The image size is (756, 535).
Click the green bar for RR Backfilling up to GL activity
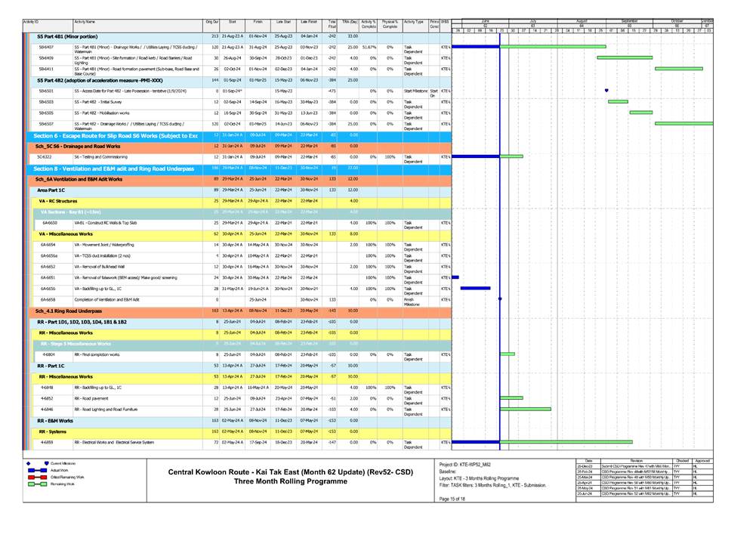click(511, 397)
